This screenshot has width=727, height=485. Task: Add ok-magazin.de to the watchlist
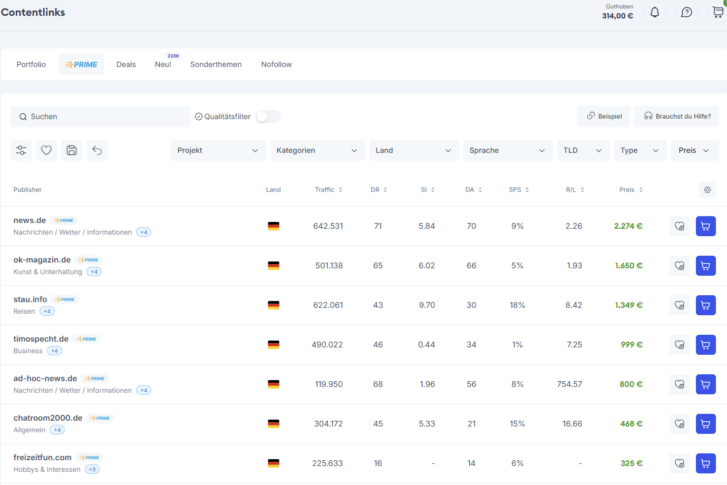click(679, 266)
